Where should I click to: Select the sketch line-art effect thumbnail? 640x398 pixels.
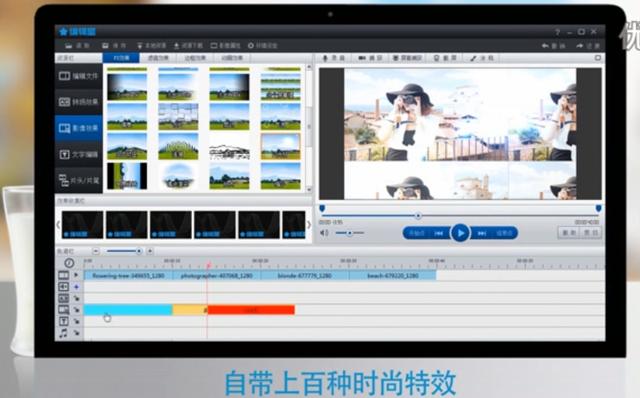point(229,147)
